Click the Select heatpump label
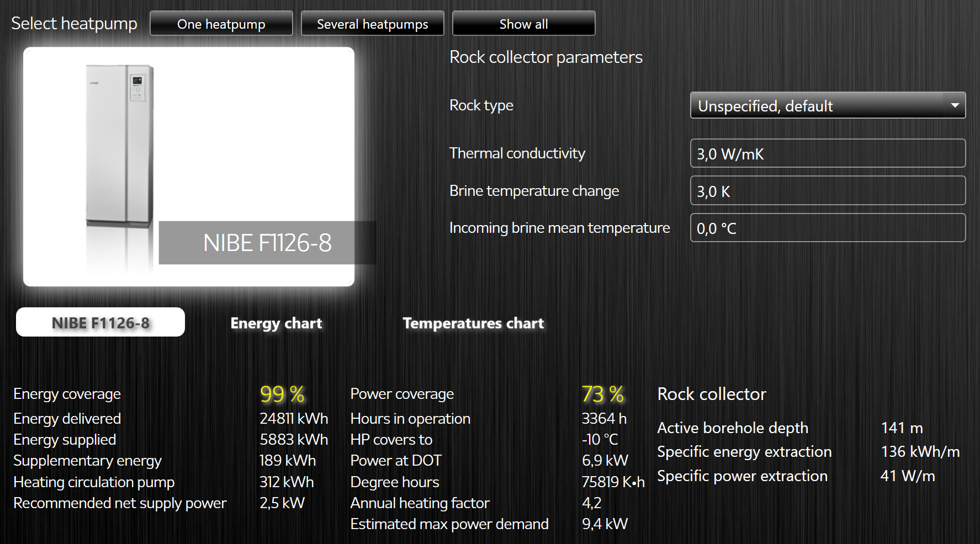The image size is (980, 544). coord(74,24)
